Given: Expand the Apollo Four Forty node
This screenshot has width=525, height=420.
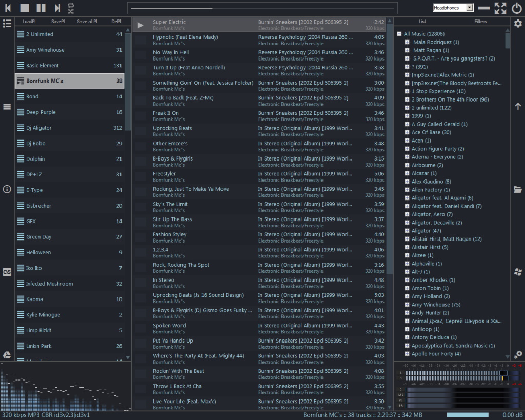Looking at the screenshot, I should click(407, 354).
